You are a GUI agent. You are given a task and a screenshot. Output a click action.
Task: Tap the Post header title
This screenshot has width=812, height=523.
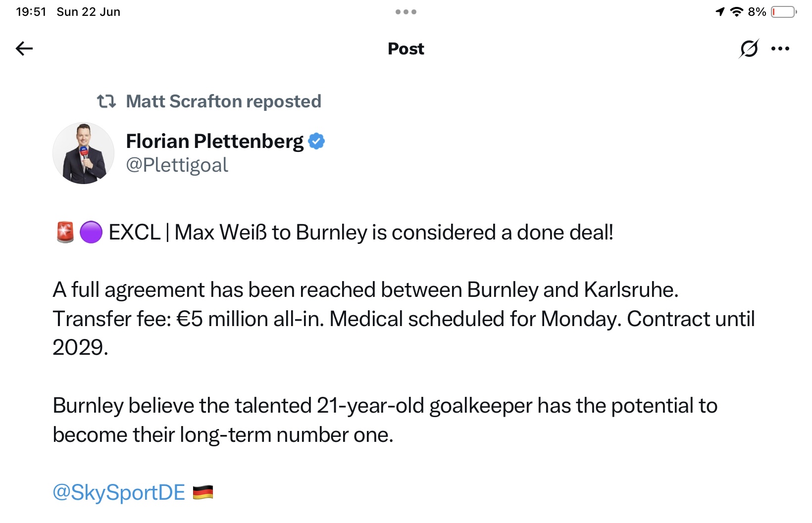406,48
